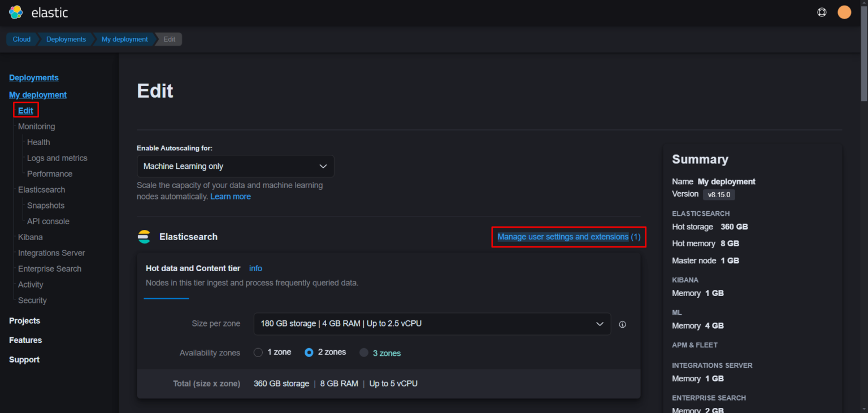This screenshot has height=413, width=868.
Task: Click the info link for Hot data tier
Action: pyautogui.click(x=255, y=268)
